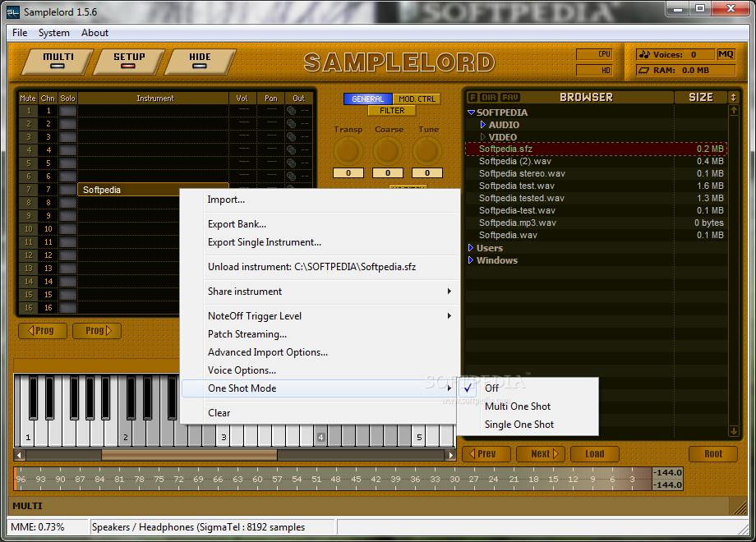Click next Prog button
The width and height of the screenshot is (756, 542).
[x=97, y=330]
